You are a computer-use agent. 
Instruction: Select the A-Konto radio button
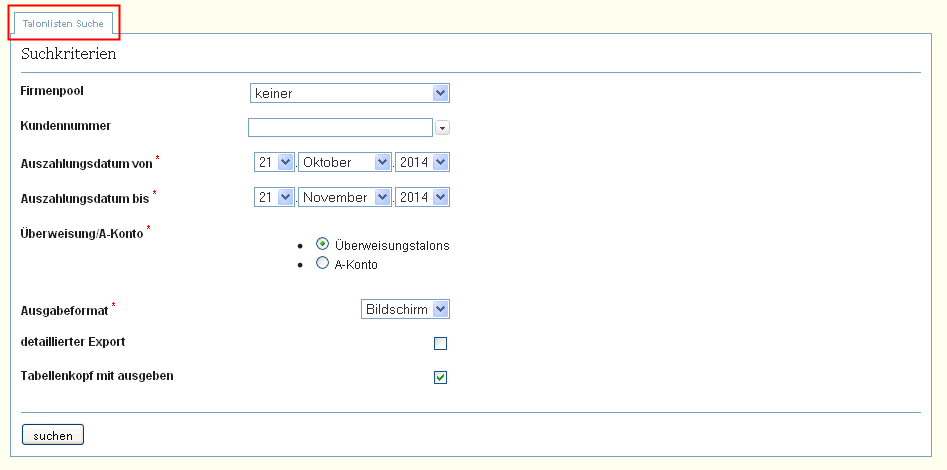323,263
